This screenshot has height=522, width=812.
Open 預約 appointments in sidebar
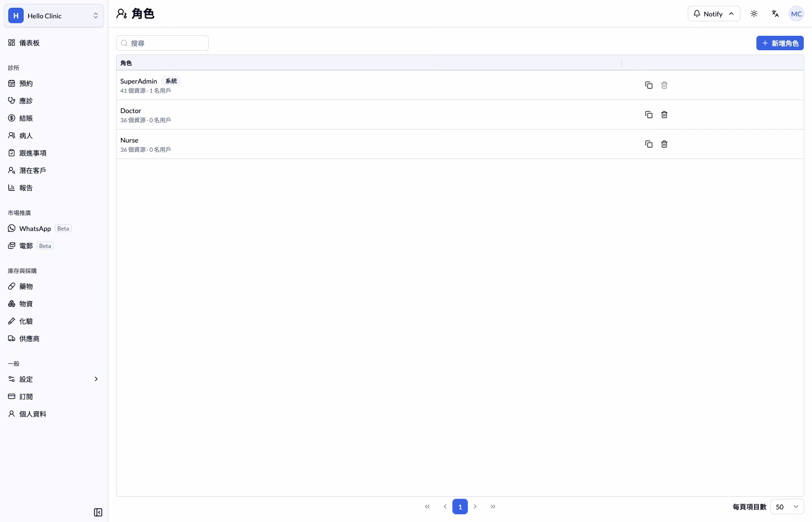[54, 83]
